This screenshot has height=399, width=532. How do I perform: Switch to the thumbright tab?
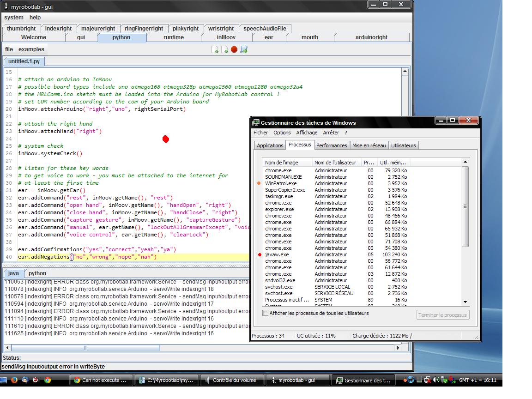point(21,29)
